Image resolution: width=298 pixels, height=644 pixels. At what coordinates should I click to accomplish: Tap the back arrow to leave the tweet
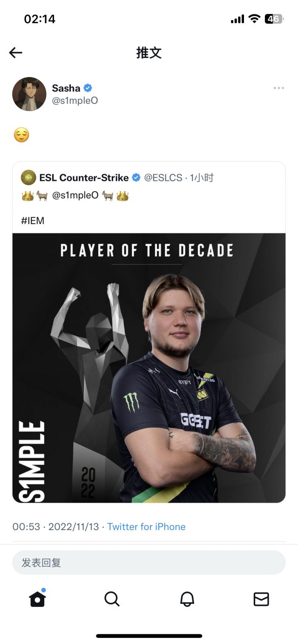coord(15,53)
